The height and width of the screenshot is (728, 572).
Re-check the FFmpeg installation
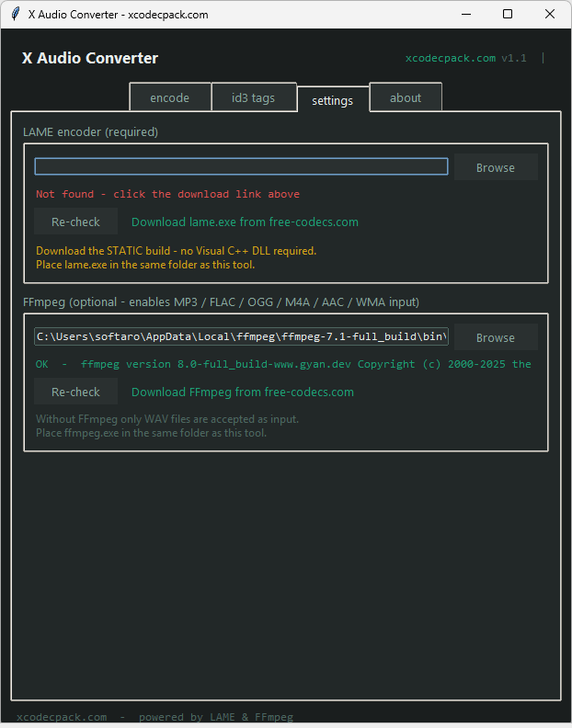click(x=75, y=392)
